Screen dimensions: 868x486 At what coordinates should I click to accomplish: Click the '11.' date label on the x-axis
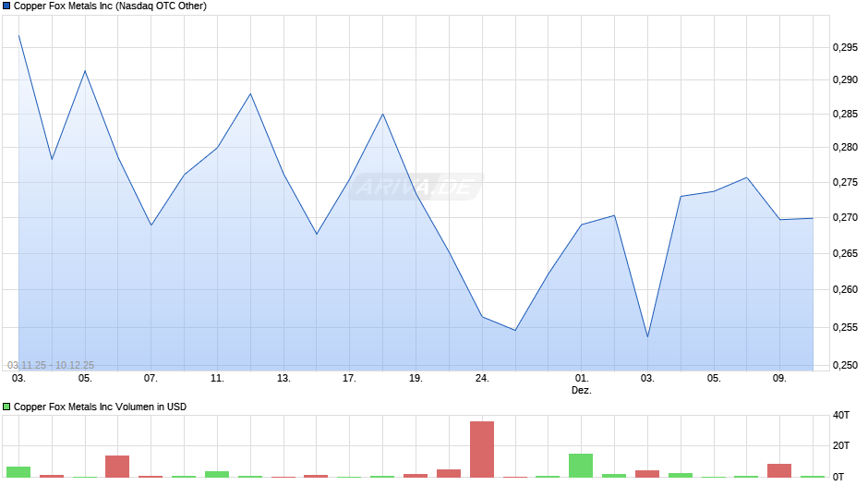click(x=217, y=378)
